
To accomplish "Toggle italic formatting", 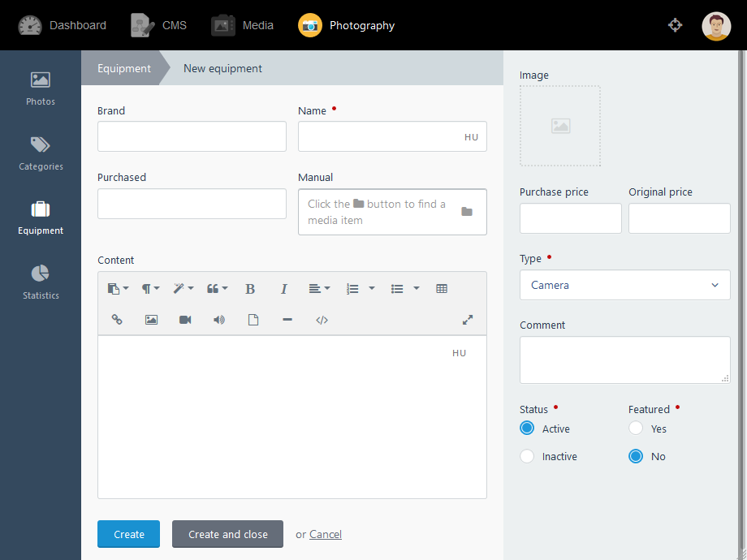I will [x=283, y=289].
